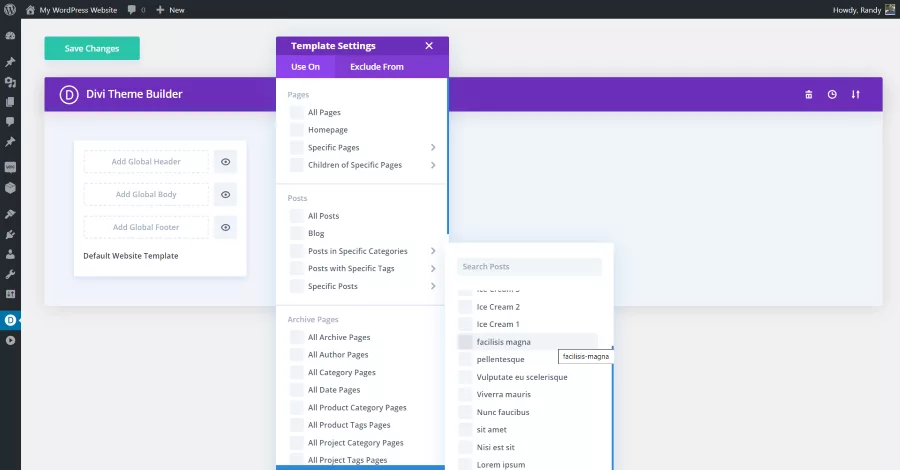
Task: Switch to the Exclude From tab
Action: point(377,67)
